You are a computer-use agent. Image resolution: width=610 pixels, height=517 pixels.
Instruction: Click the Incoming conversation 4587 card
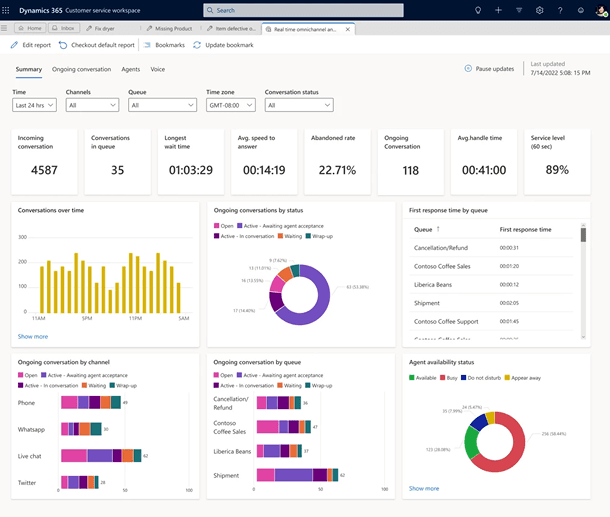(44, 162)
